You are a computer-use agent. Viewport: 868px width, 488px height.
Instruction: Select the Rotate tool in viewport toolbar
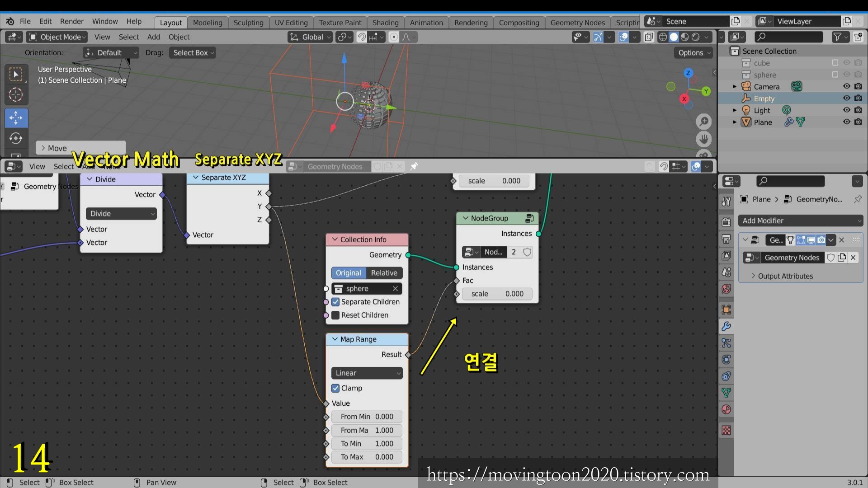[16, 138]
